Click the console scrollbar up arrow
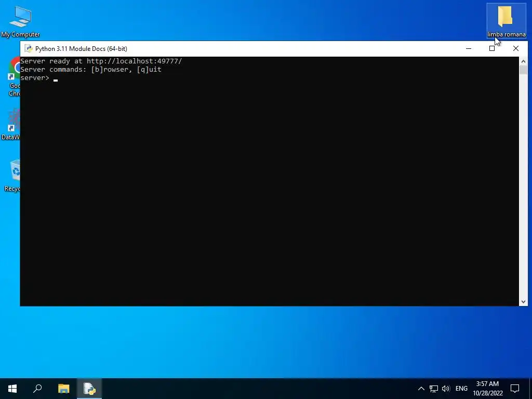Screen dimensions: 532x399 (523, 61)
